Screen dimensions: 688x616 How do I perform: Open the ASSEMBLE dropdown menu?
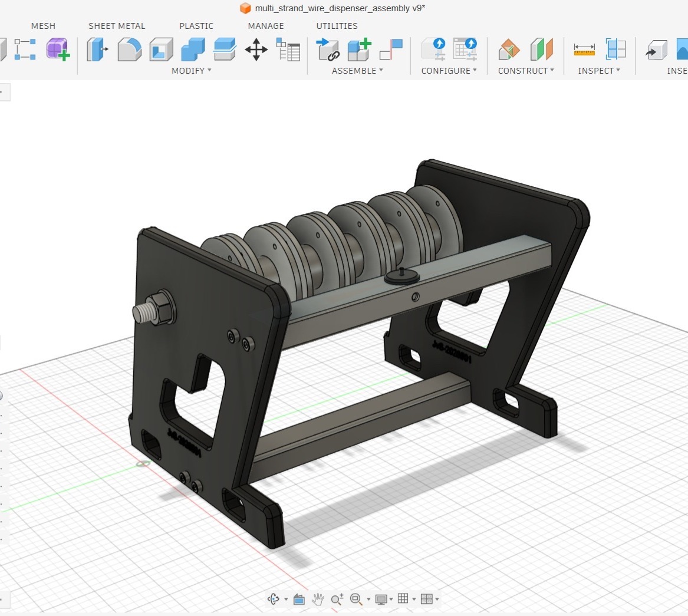pos(357,71)
